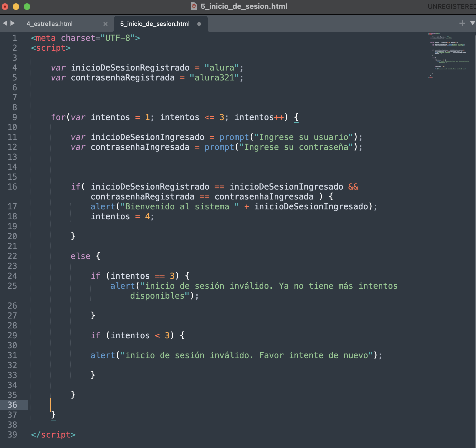Click line number 16 in gutter

pos(12,187)
